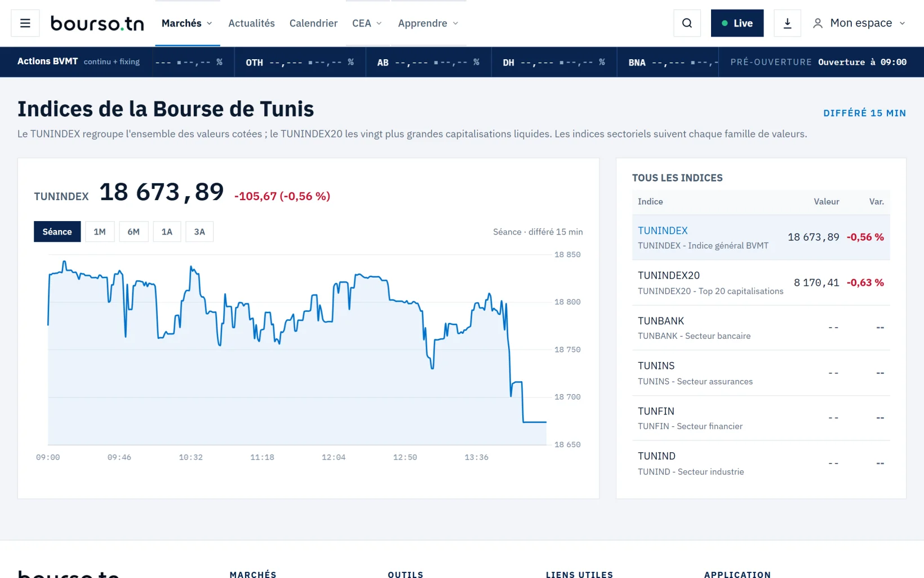Click the 'Var.' column header

[876, 201]
